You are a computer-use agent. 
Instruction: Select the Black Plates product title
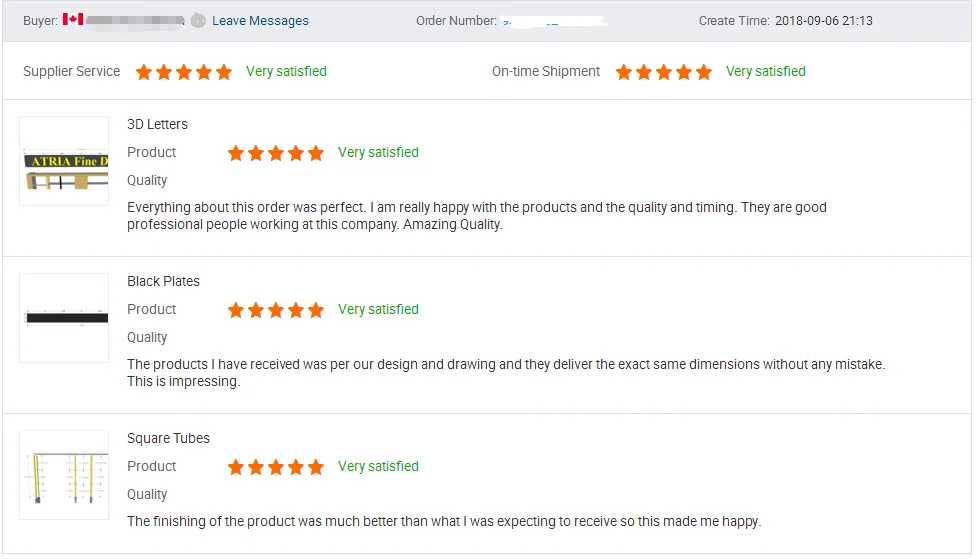coord(163,282)
